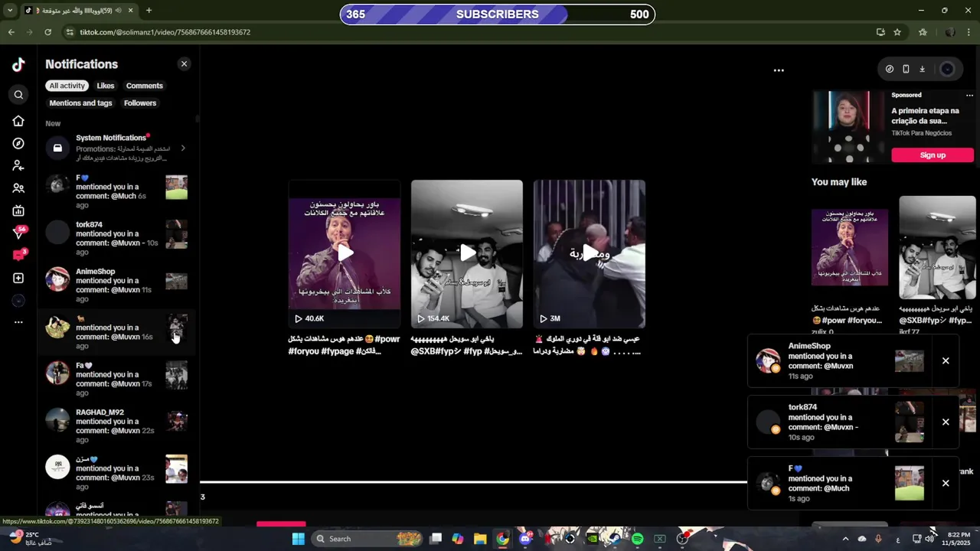Screen dimensions: 980x551
Task: Show hidden system tray icons
Action: coord(845,539)
